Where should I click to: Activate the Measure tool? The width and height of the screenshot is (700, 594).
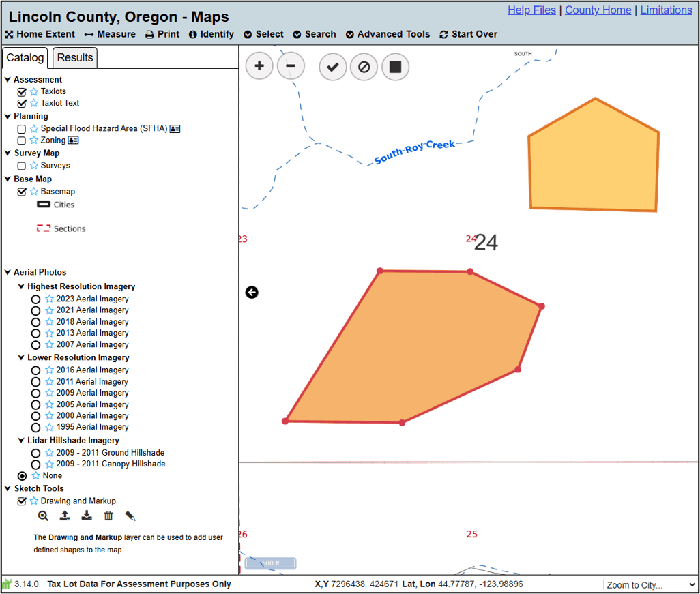click(x=110, y=34)
